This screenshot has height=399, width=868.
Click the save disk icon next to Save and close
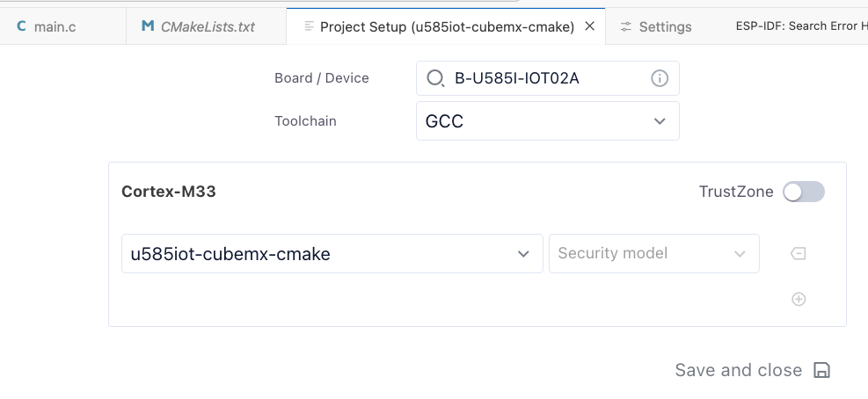point(822,370)
